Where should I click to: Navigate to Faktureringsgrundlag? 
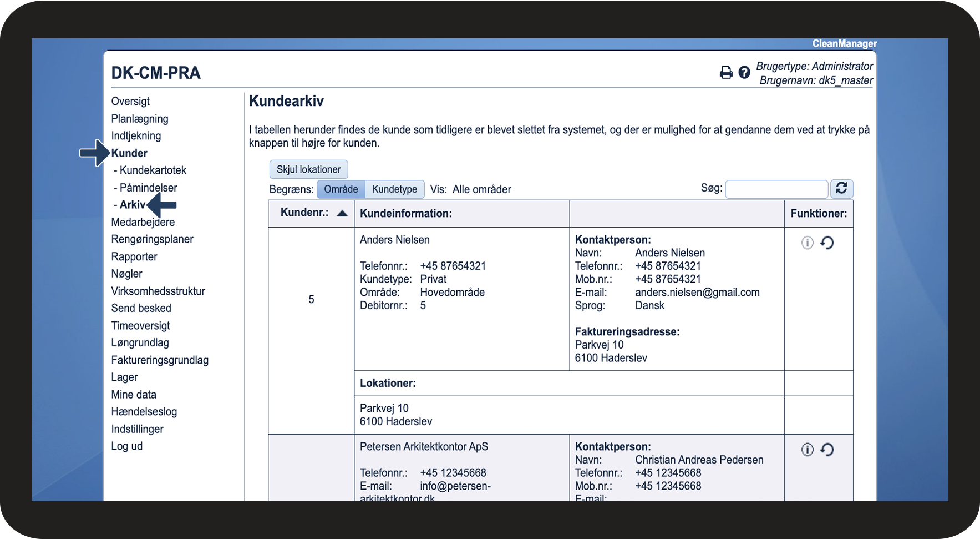point(160,360)
